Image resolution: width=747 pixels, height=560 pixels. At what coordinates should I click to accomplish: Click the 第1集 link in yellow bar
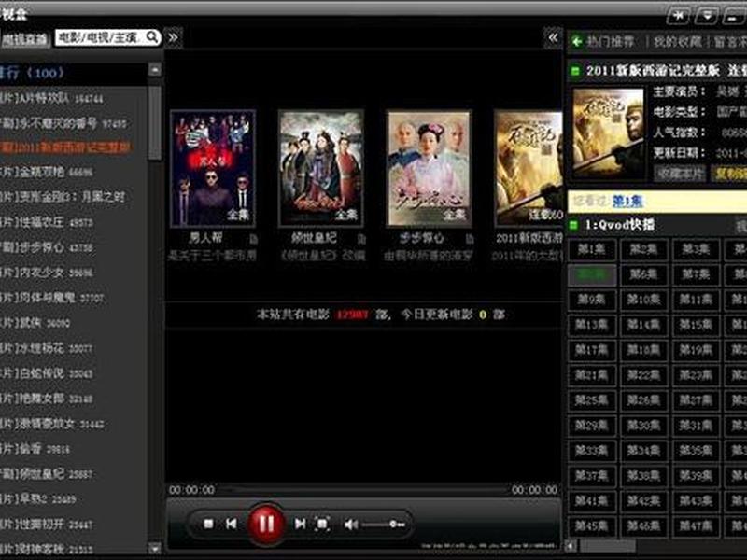tap(627, 202)
